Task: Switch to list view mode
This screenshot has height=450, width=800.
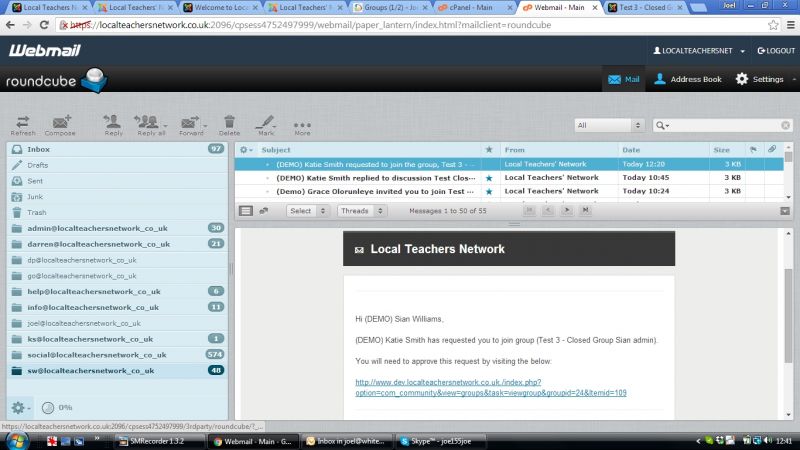Action: 246,211
